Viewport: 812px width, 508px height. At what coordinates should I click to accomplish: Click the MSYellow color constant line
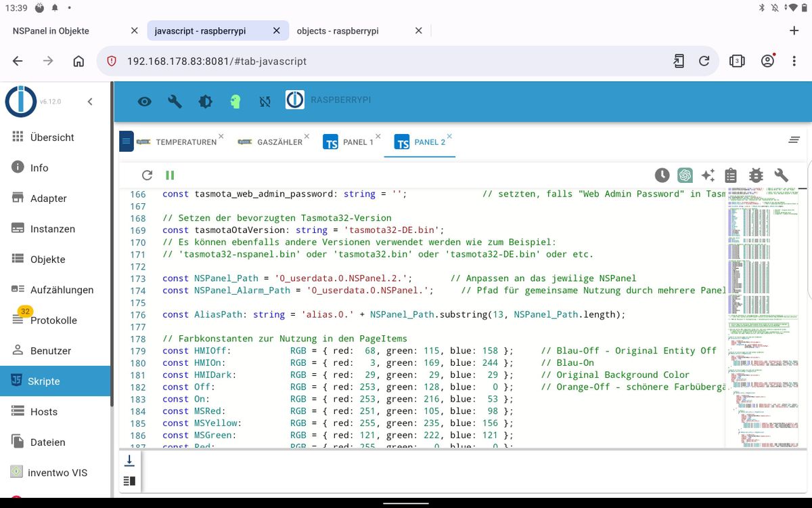338,423
